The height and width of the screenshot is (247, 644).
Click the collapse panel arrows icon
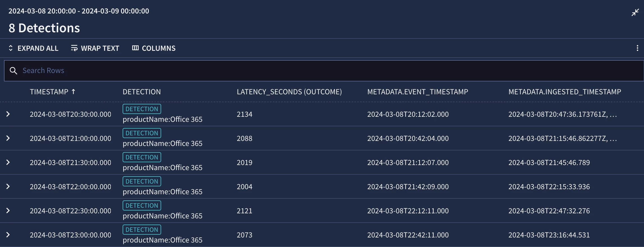click(635, 13)
